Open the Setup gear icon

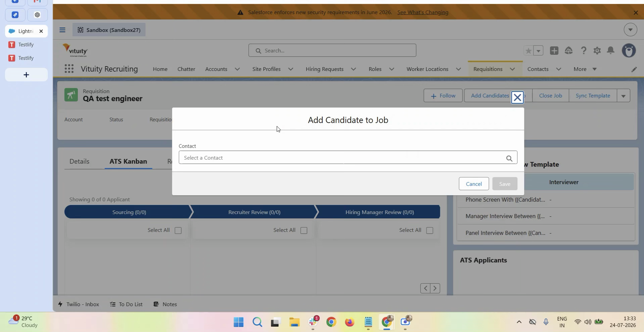(597, 50)
